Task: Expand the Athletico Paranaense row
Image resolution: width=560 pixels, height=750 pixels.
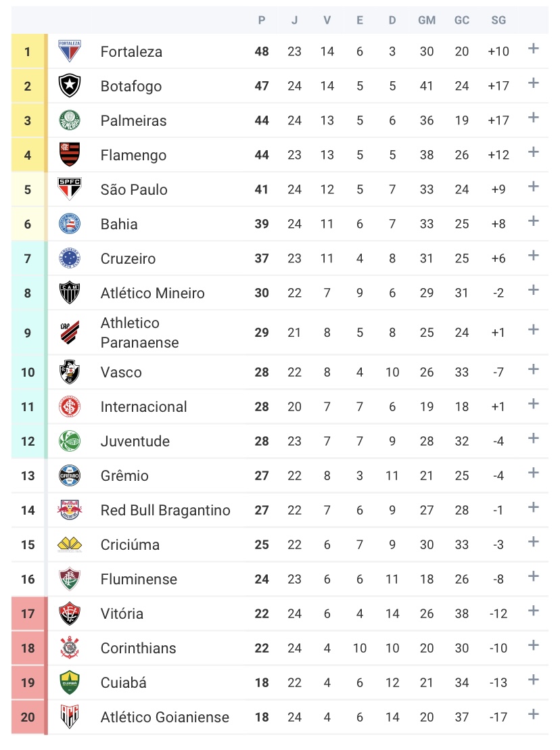Action: point(533,329)
